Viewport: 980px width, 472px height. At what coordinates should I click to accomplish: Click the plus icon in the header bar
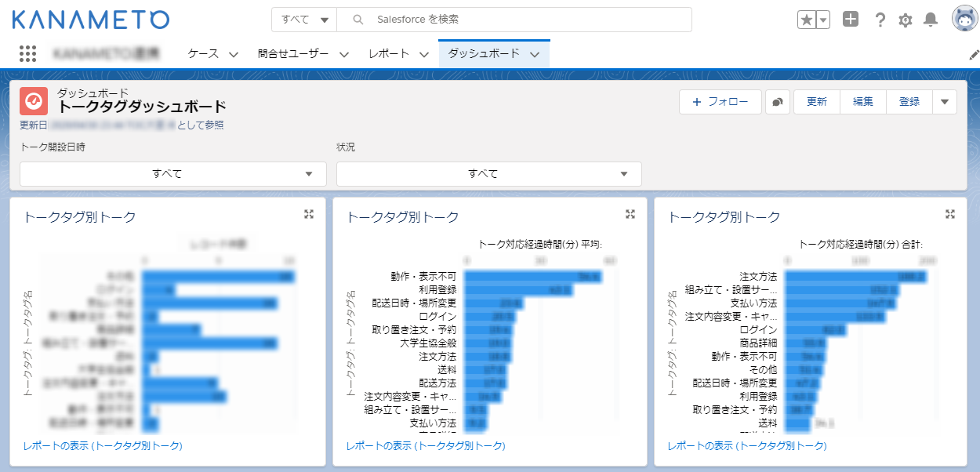[x=851, y=19]
